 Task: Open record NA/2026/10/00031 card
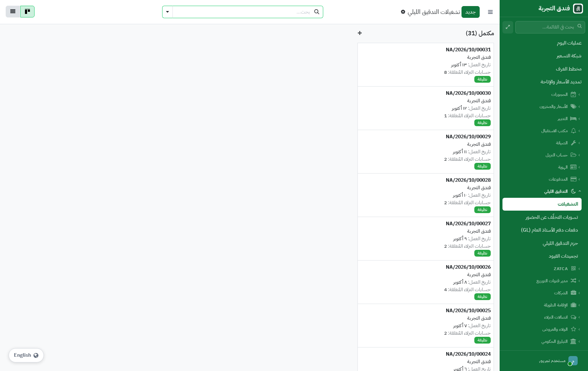coord(425,65)
